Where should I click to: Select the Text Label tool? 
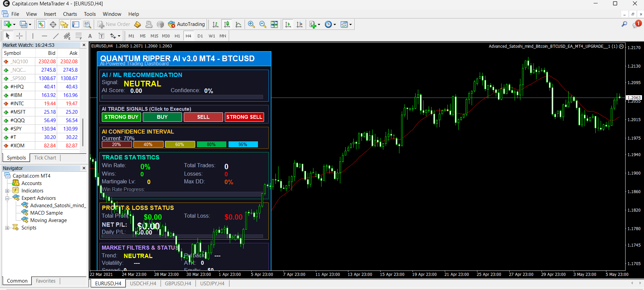pyautogui.click(x=101, y=36)
